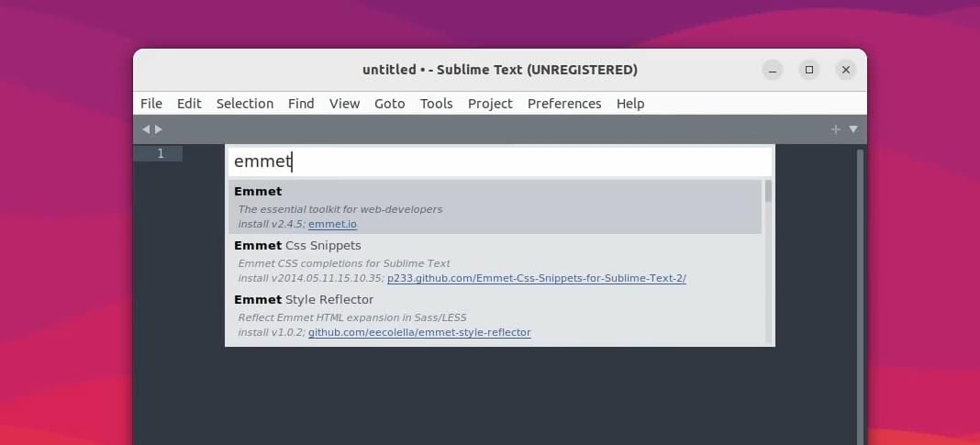This screenshot has width=980, height=445.
Task: Click the emmet search input field
Action: pyautogui.click(x=500, y=161)
